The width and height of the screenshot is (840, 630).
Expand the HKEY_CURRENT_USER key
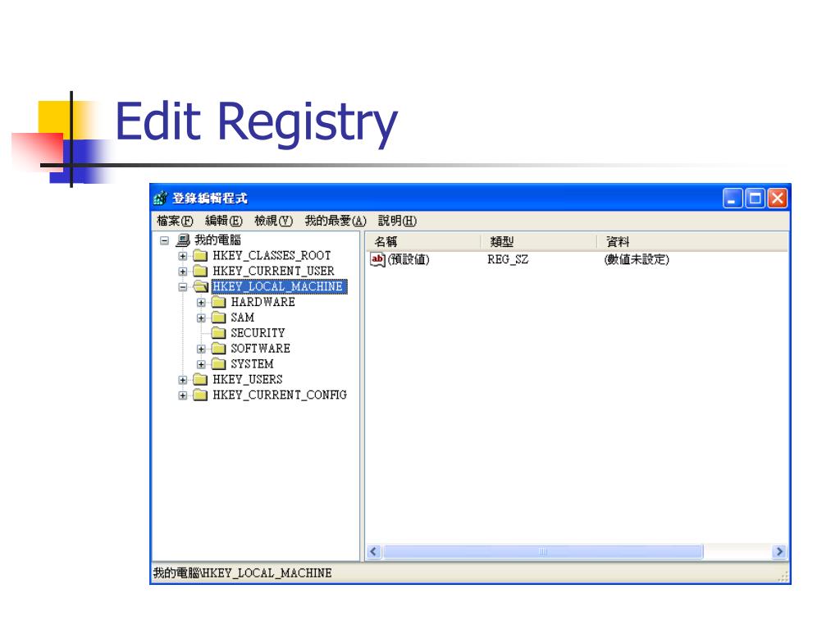183,272
